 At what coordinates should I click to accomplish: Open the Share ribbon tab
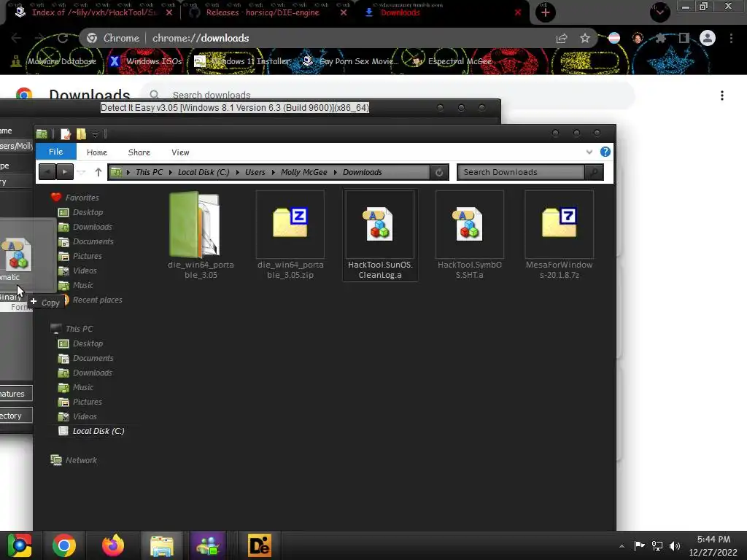(x=139, y=152)
